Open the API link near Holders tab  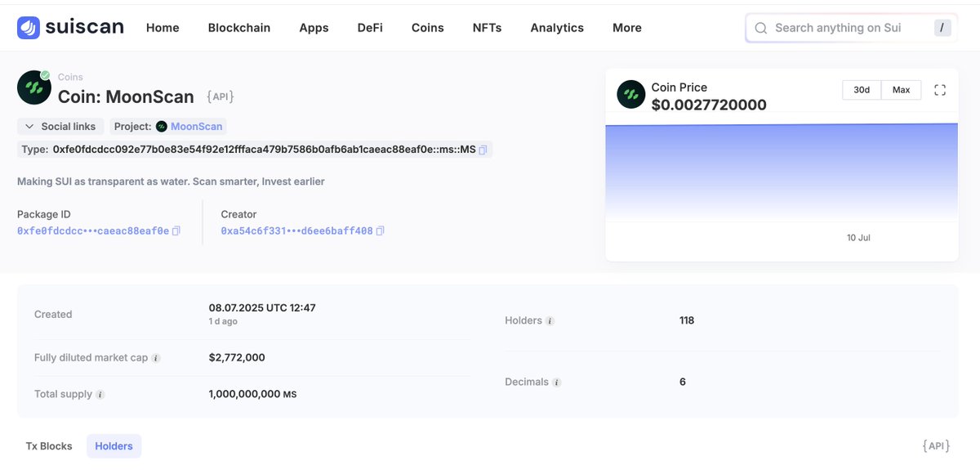coord(936,446)
